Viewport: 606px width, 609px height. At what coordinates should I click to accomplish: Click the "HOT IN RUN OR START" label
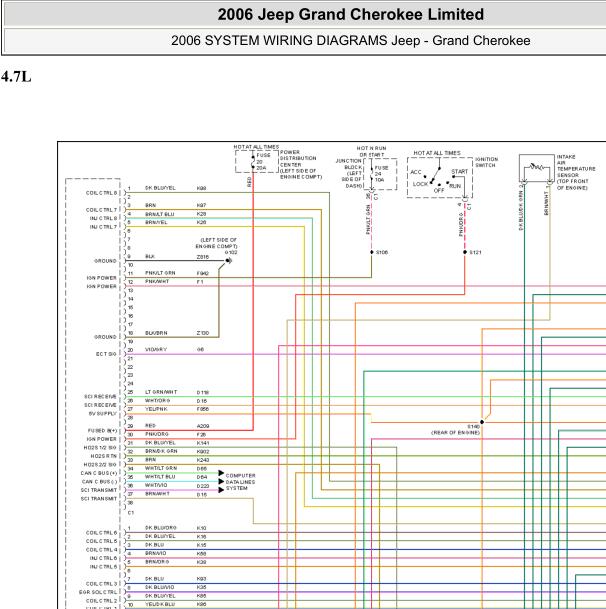point(371,151)
